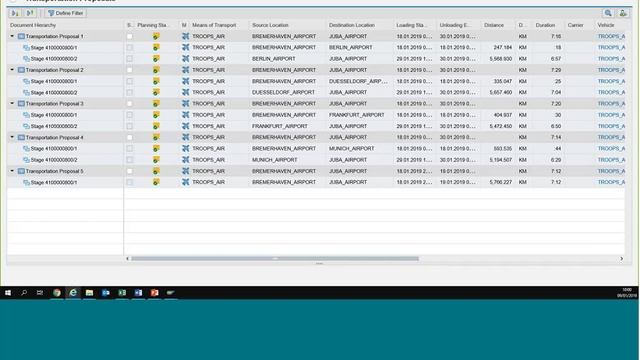
Task: Click document icon of Transportation Proposal 5
Action: (x=21, y=171)
